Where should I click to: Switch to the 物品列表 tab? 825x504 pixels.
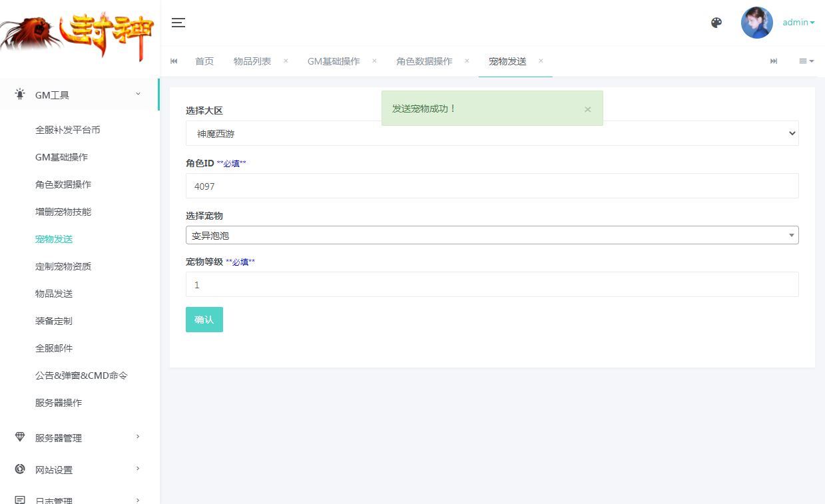[x=252, y=61]
